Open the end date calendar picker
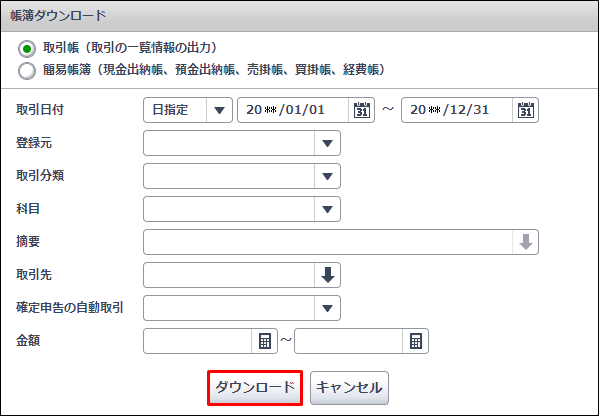599x416 pixels. coord(525,110)
